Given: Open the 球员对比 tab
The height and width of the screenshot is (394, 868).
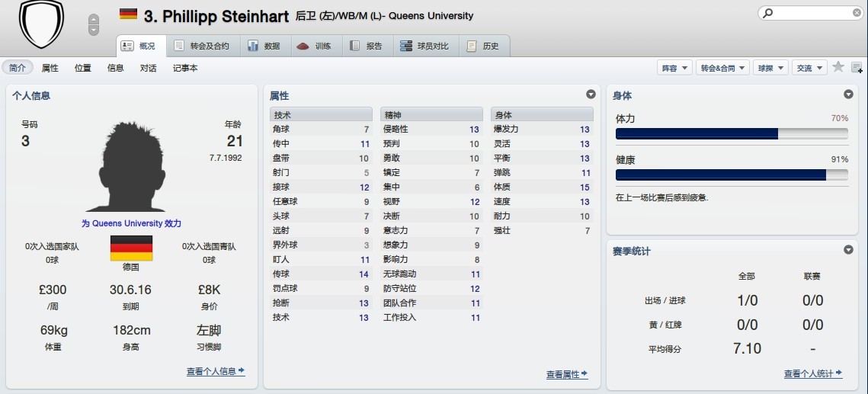Looking at the screenshot, I should 424,46.
